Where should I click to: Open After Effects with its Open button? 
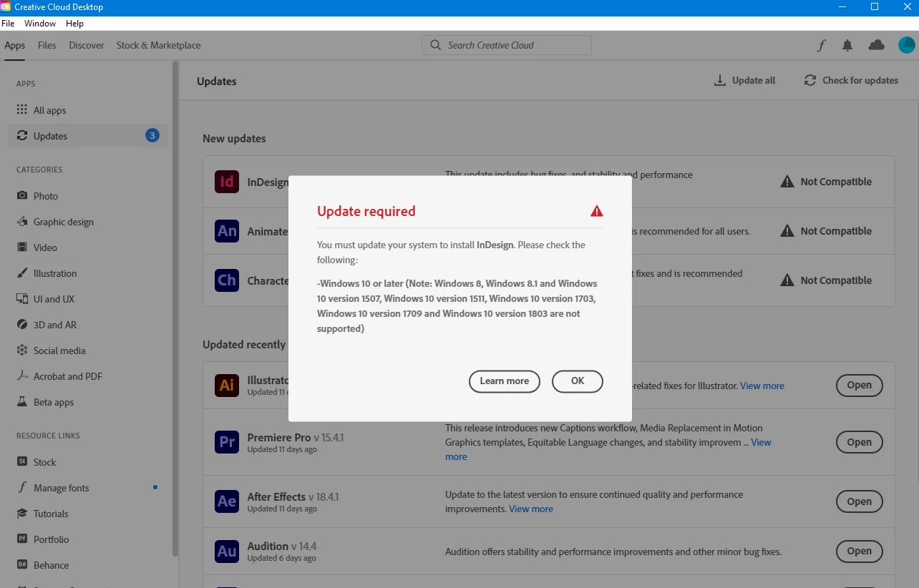860,501
